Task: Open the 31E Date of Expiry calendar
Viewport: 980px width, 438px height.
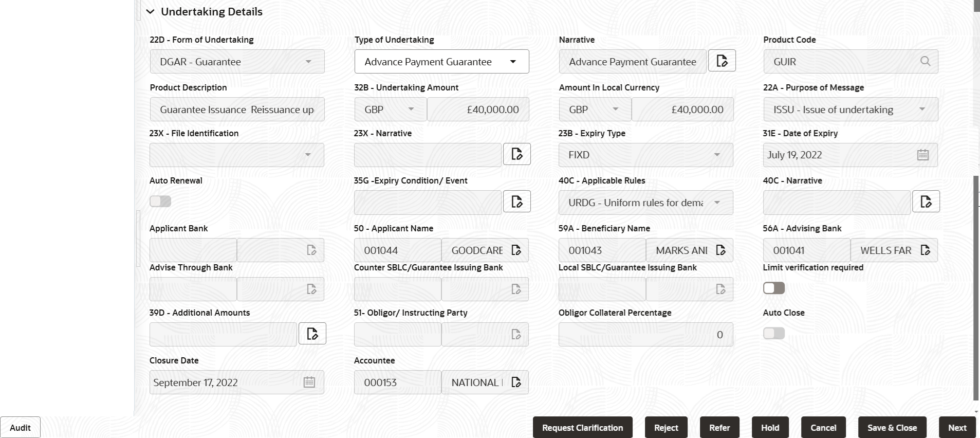Action: pos(923,155)
